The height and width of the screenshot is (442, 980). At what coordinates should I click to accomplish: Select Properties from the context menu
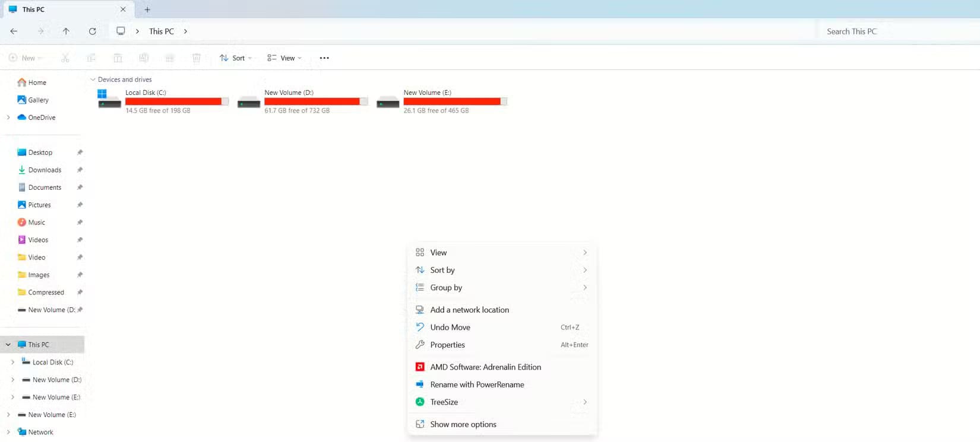coord(447,345)
